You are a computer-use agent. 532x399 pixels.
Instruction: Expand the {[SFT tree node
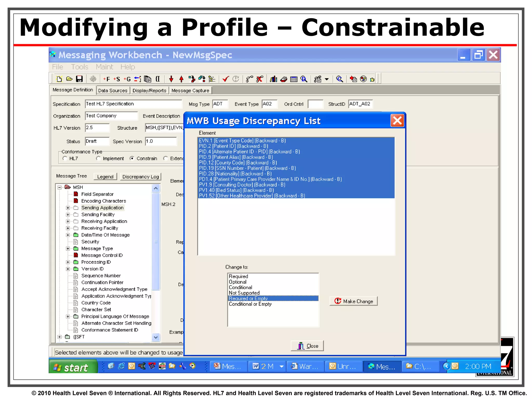click(59, 337)
